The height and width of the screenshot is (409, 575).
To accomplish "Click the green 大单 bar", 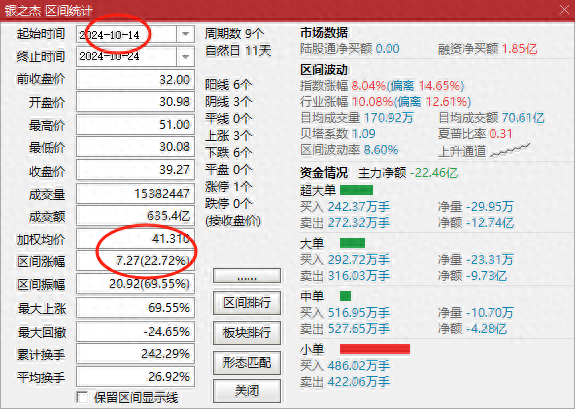I will coord(352,243).
